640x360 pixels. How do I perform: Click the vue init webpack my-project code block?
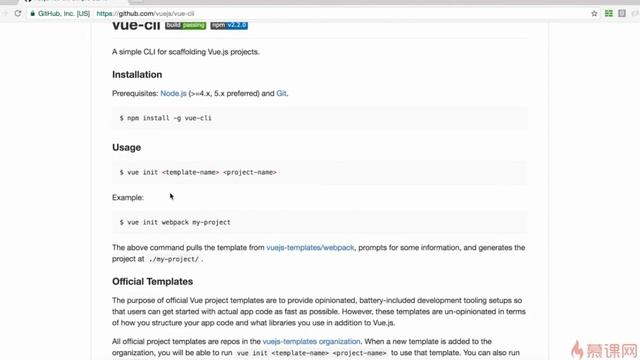[x=320, y=222]
